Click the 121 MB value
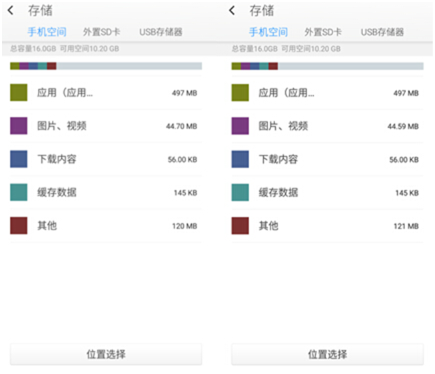This screenshot has height=374, width=435. pos(406,226)
